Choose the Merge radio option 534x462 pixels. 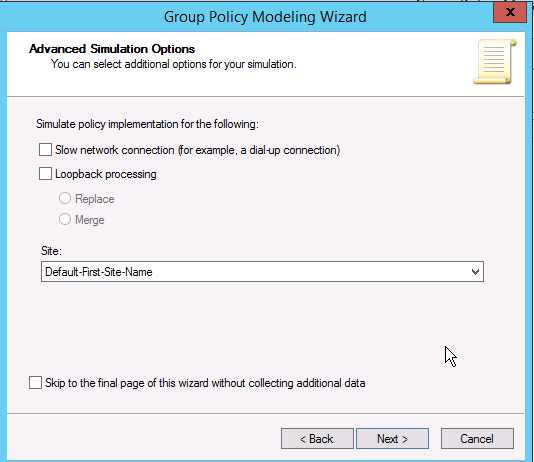click(x=65, y=219)
